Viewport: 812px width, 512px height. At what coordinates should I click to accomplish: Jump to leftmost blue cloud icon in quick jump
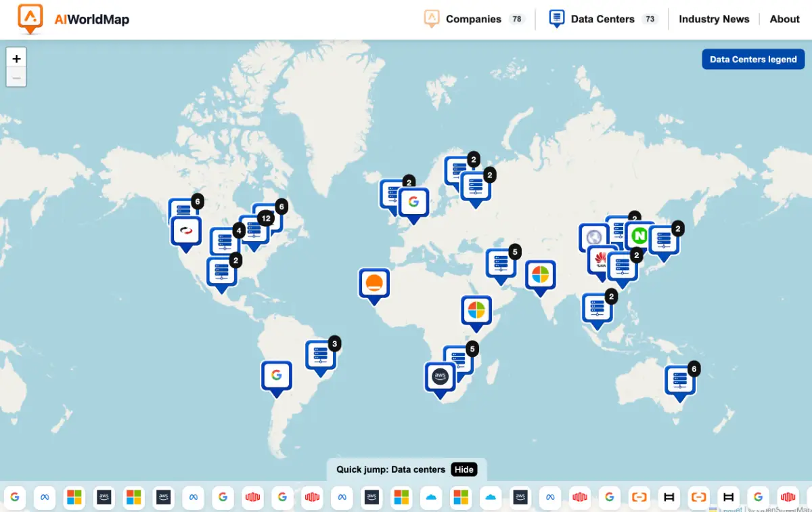coord(431,497)
